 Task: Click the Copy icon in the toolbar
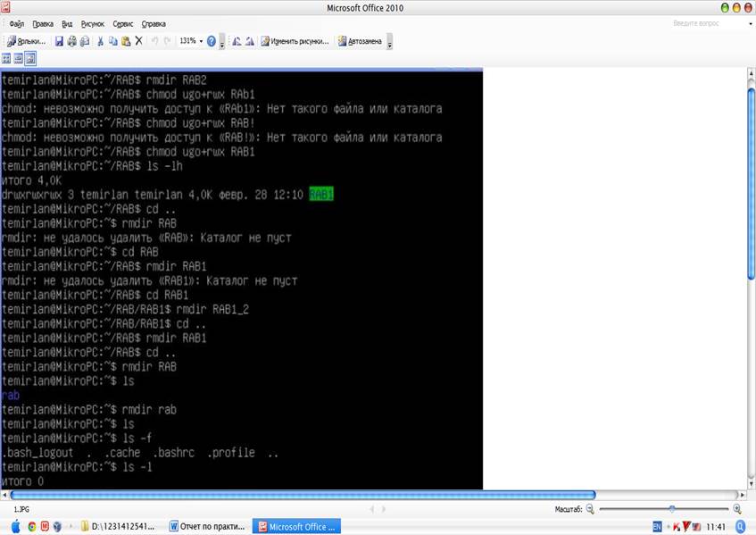coord(113,41)
